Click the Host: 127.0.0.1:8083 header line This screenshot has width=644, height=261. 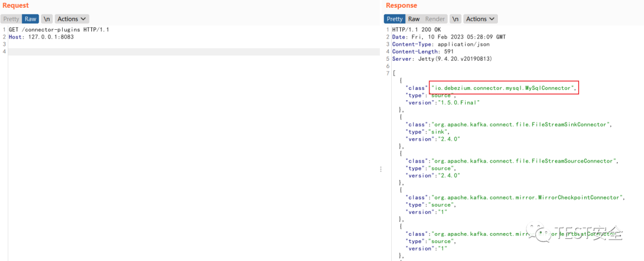41,37
